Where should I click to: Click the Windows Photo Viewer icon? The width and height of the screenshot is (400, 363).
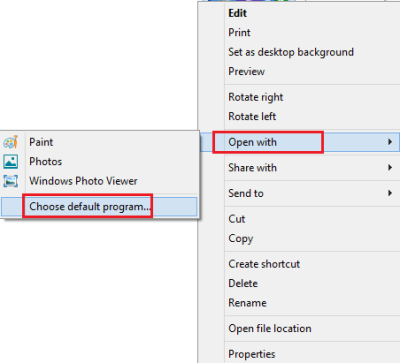coord(10,181)
